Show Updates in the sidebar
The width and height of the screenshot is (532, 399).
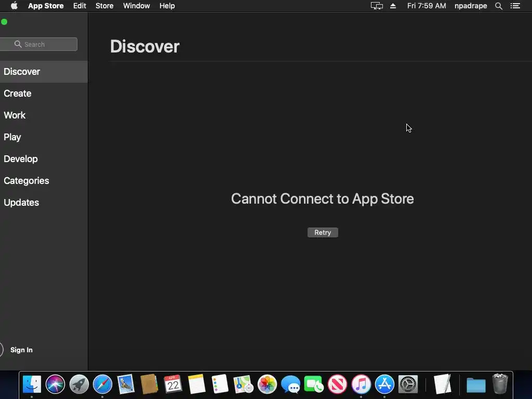(44, 203)
